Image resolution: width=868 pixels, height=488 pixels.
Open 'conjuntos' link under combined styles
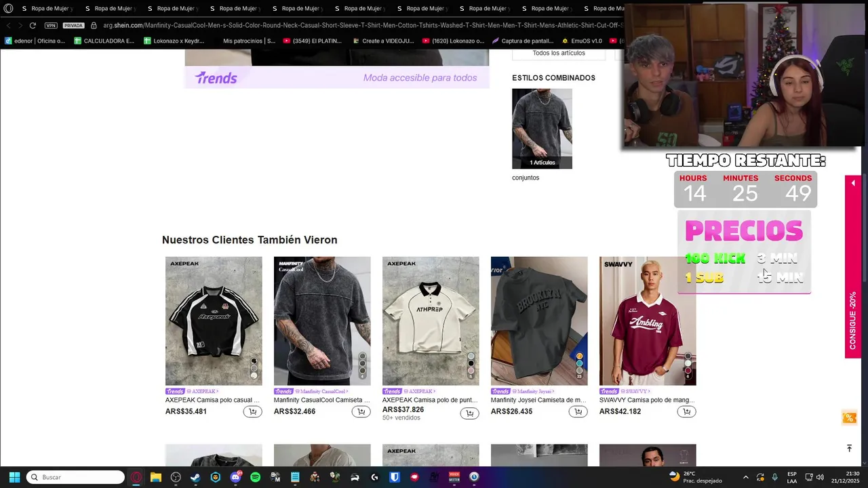point(526,178)
